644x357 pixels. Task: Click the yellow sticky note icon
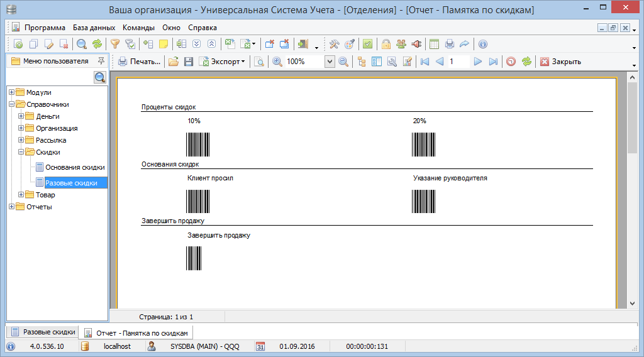pos(164,44)
